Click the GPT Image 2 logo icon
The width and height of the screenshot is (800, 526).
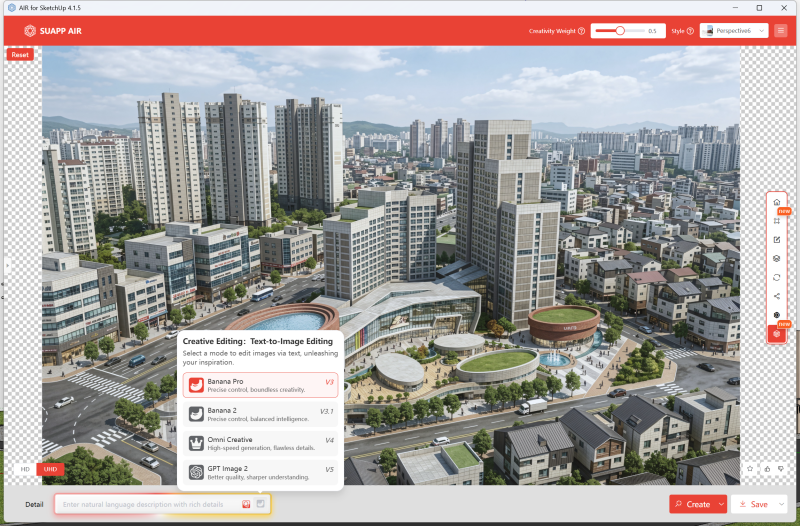[196, 472]
